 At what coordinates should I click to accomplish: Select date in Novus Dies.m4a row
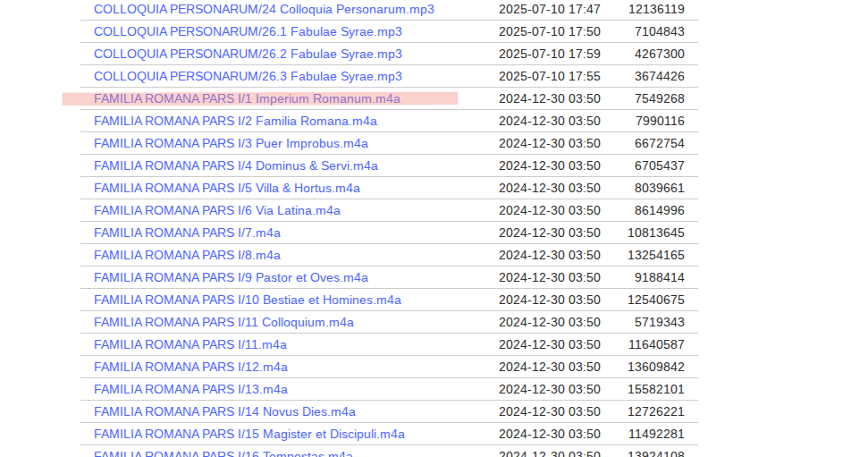pos(550,411)
